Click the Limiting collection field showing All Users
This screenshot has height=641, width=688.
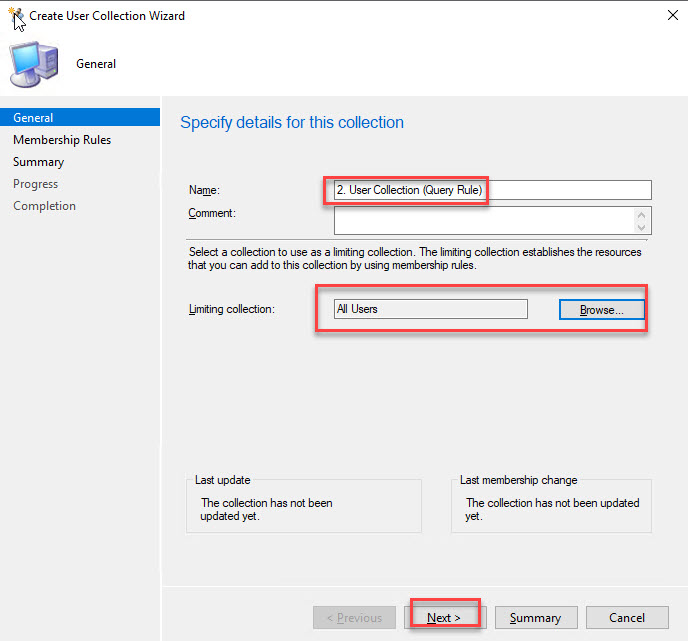point(430,309)
